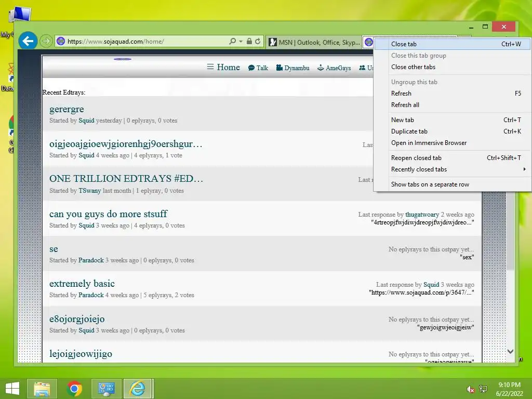
Task: Open the Home navigation menu
Action: [x=223, y=67]
